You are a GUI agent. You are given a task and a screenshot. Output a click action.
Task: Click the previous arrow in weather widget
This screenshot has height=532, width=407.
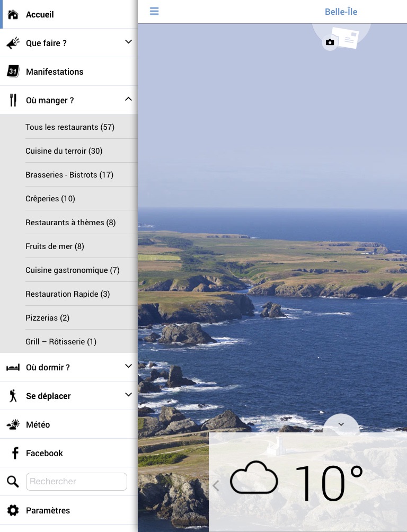[216, 485]
